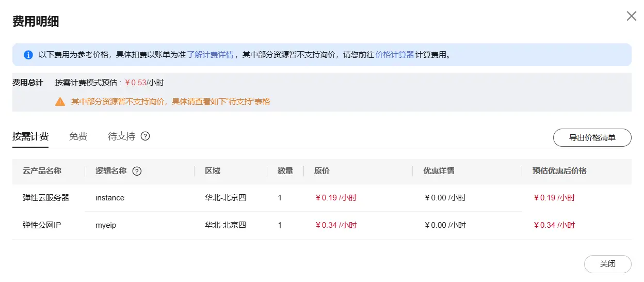Click the help icon next to 逻辑名称
Screen dimensions: 644x282
(137, 171)
